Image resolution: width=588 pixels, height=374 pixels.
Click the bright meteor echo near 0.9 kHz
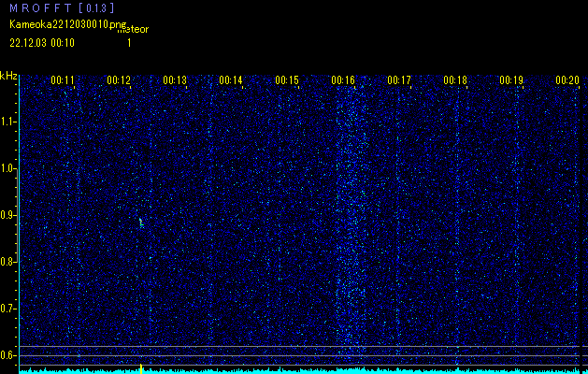coord(141,223)
